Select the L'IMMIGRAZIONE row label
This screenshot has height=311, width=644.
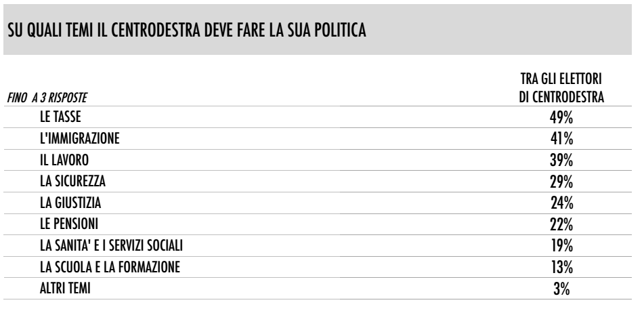click(80, 138)
